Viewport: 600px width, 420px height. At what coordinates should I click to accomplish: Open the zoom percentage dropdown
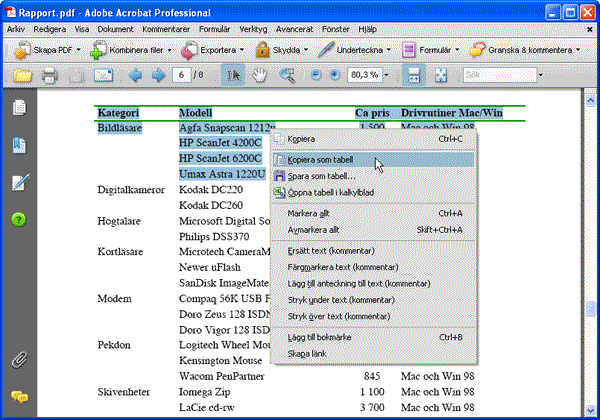coord(387,75)
